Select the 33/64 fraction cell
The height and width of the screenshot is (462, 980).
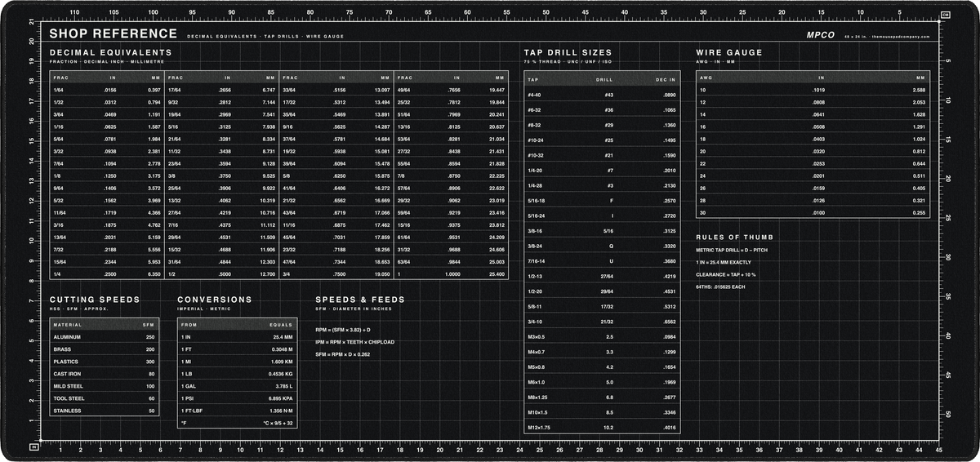click(x=289, y=89)
